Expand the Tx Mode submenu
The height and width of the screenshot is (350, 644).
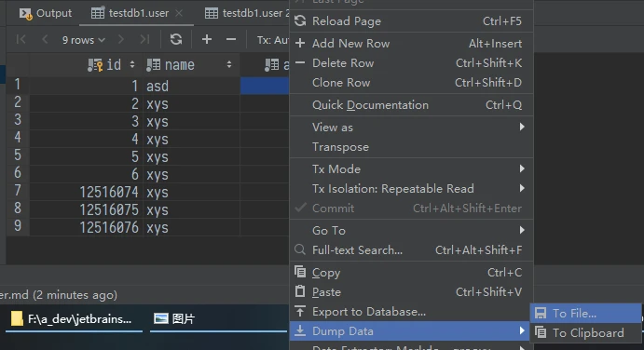[x=412, y=169]
